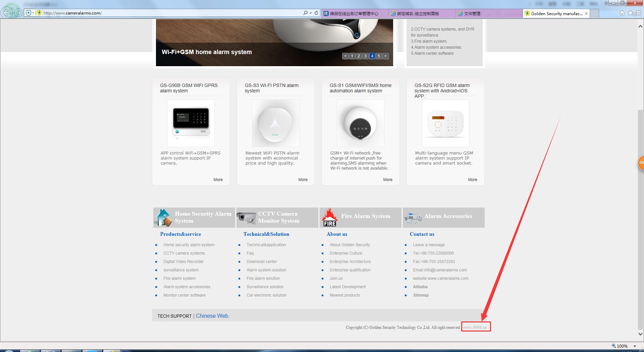Open Join us link
Image resolution: width=644 pixels, height=352 pixels.
click(x=336, y=278)
